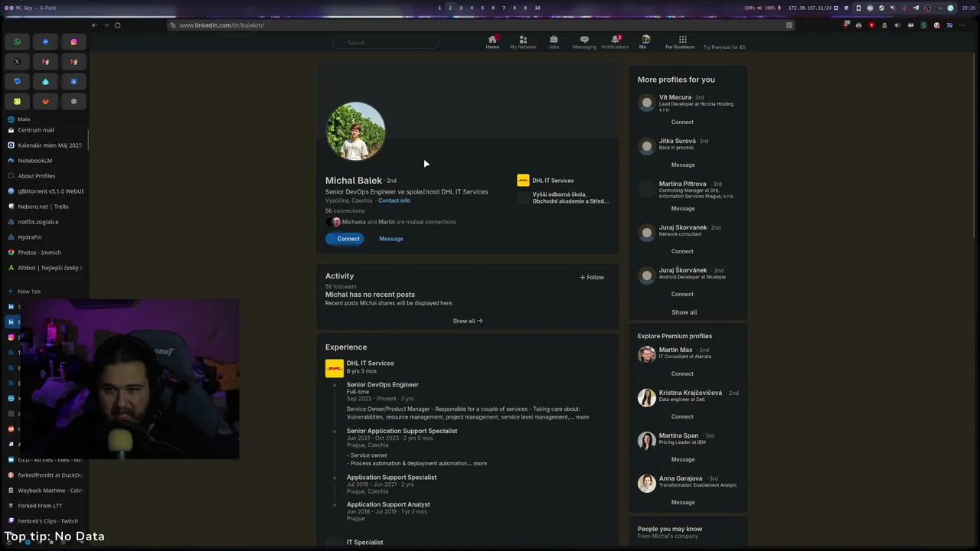Message Anna Garajova
The image size is (980, 551).
coord(683,503)
